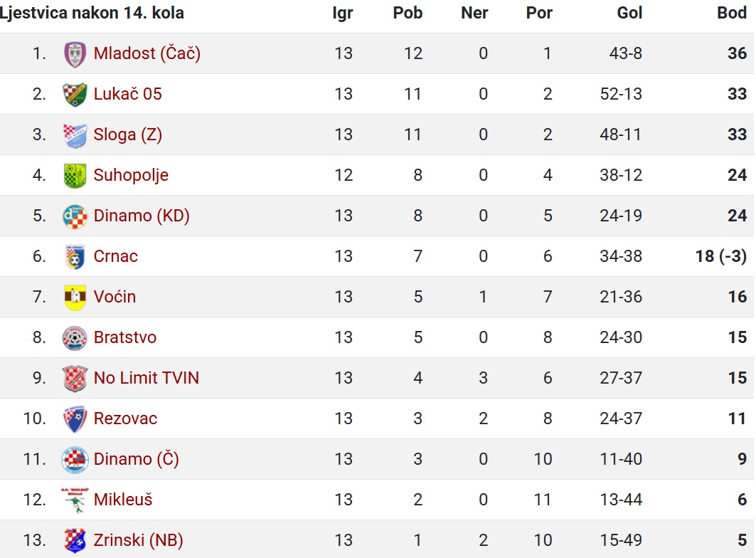The width and height of the screenshot is (756, 558).
Task: Click the No Limit TVIN crest
Action: pyautogui.click(x=75, y=378)
